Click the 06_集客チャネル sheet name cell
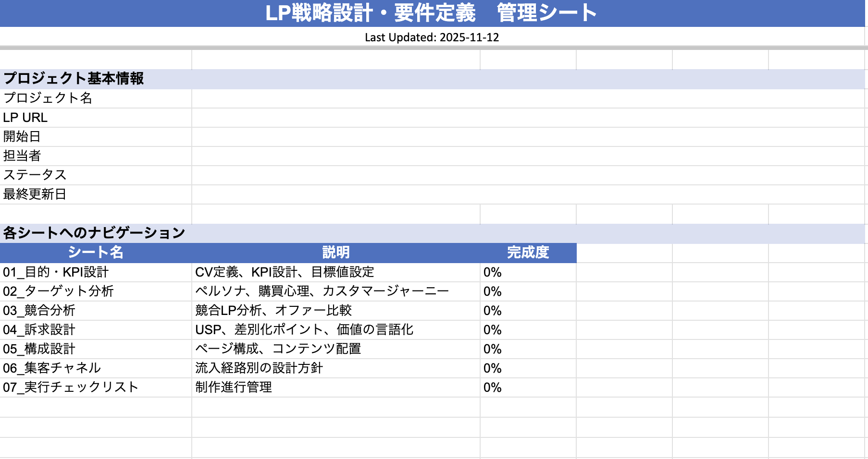The width and height of the screenshot is (868, 459). (x=52, y=368)
